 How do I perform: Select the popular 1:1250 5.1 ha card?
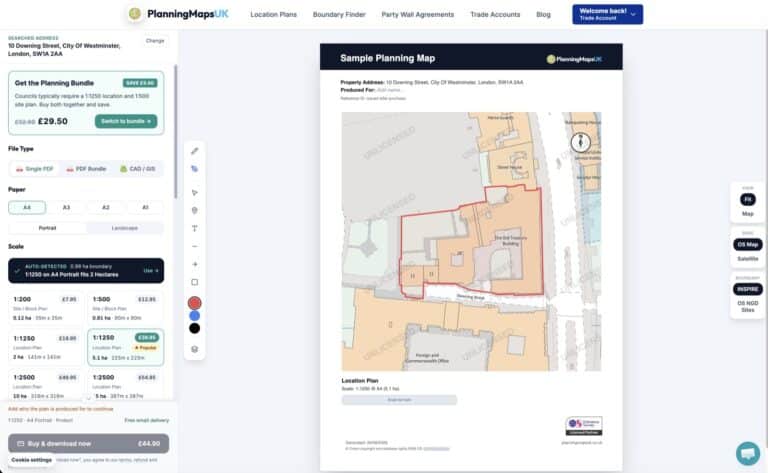(x=125, y=347)
